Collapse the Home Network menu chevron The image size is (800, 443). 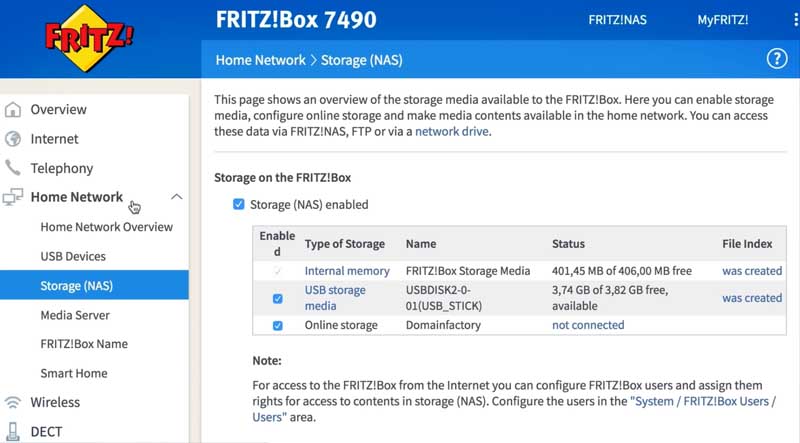point(177,197)
